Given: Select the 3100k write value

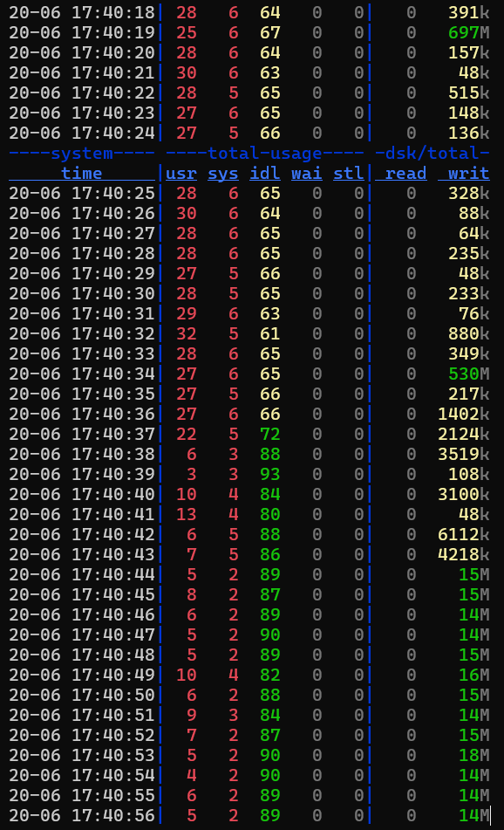Looking at the screenshot, I should click(463, 494).
